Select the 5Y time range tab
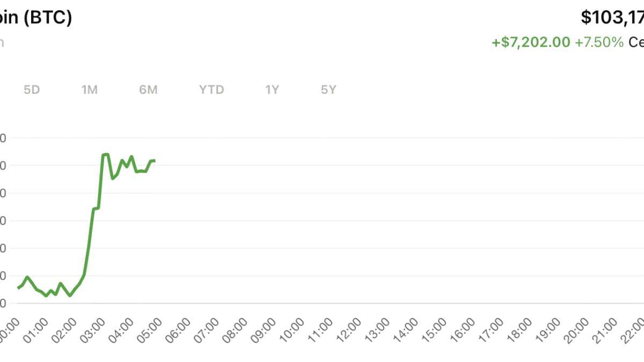Screen dimensions: 644x362 tap(328, 90)
